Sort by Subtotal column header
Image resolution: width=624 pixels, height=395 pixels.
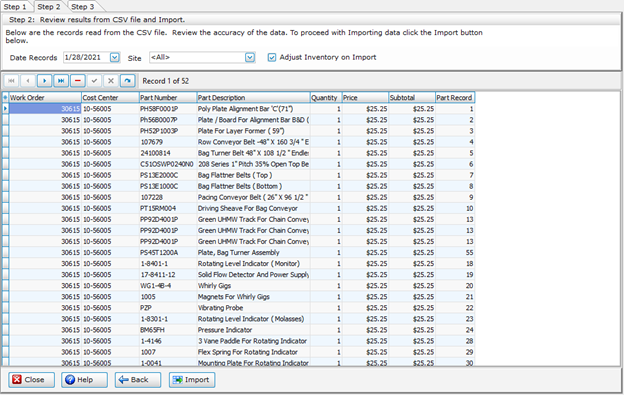411,97
